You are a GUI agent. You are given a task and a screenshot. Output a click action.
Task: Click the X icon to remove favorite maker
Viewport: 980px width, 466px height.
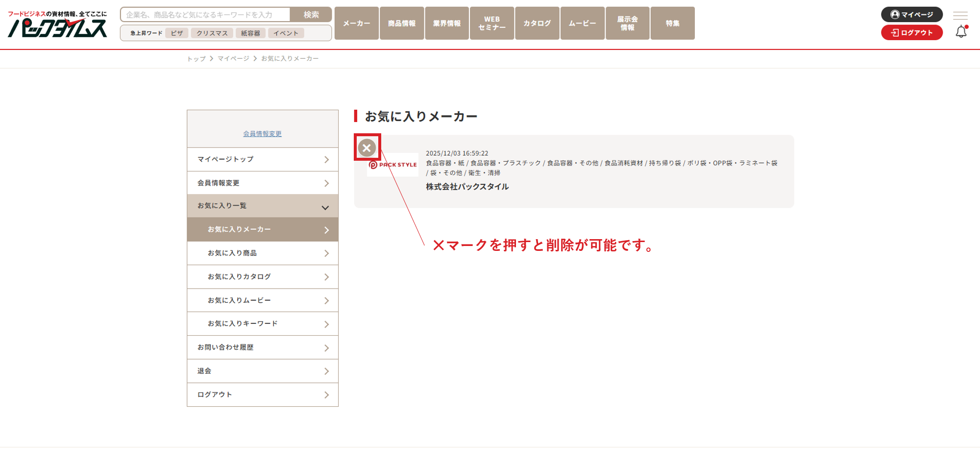coord(367,147)
